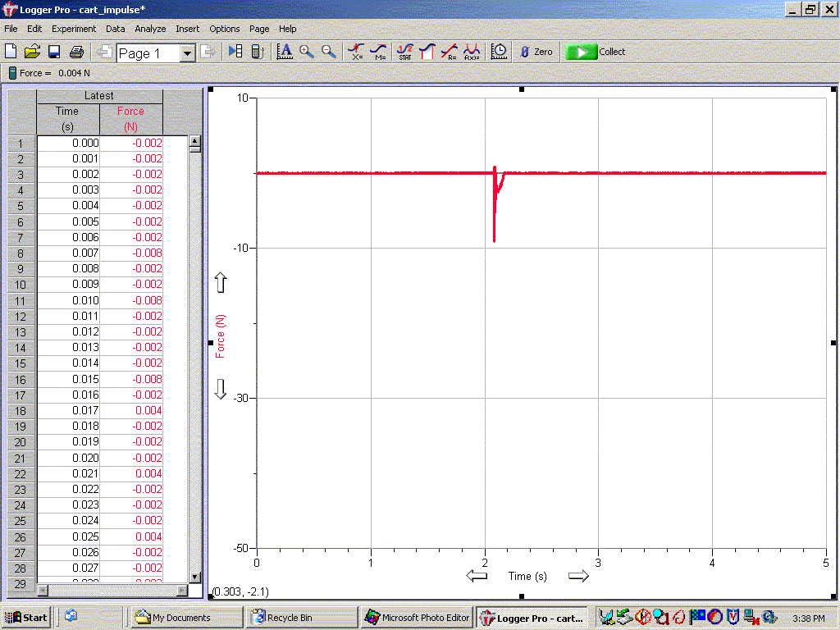Switch to Microsoft Photo Editor in taskbar

(x=418, y=618)
